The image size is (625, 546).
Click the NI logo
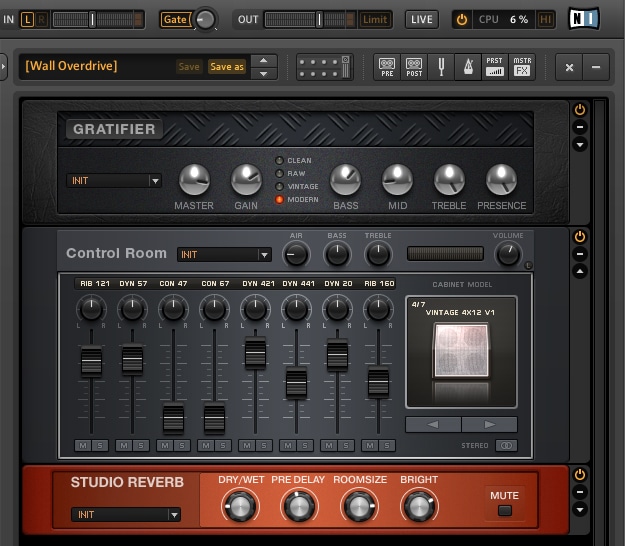(584, 19)
